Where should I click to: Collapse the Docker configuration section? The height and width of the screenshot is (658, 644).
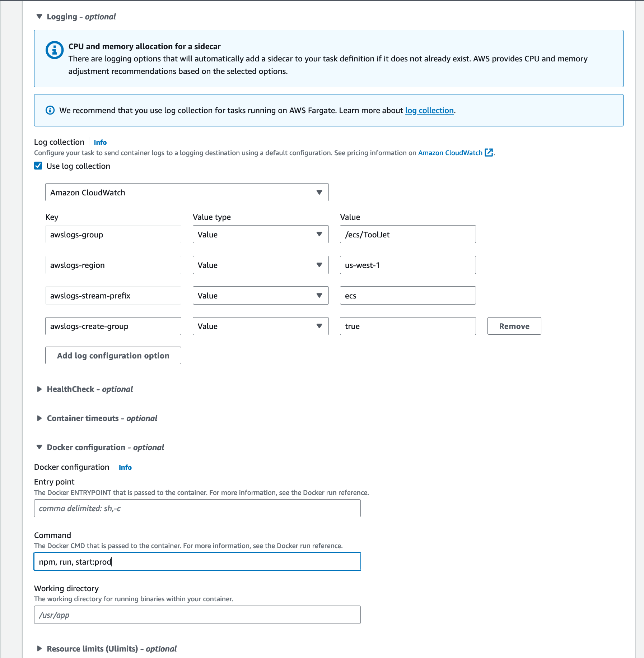point(39,448)
